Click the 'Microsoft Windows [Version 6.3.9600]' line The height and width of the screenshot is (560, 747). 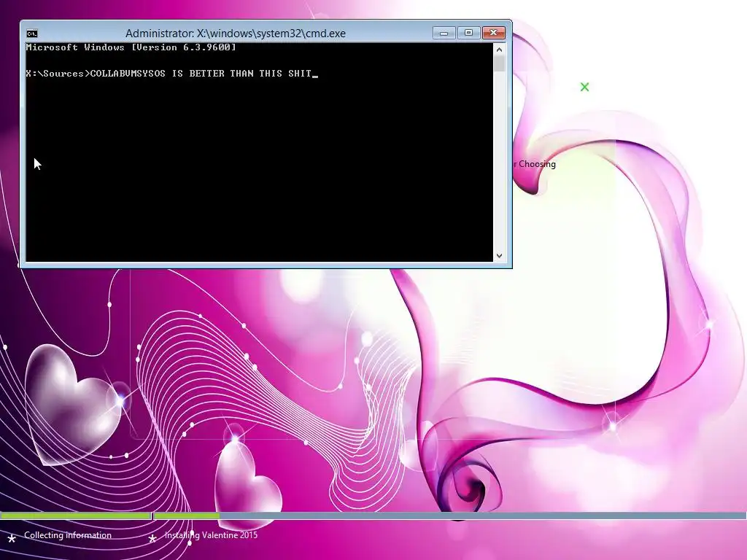point(131,47)
